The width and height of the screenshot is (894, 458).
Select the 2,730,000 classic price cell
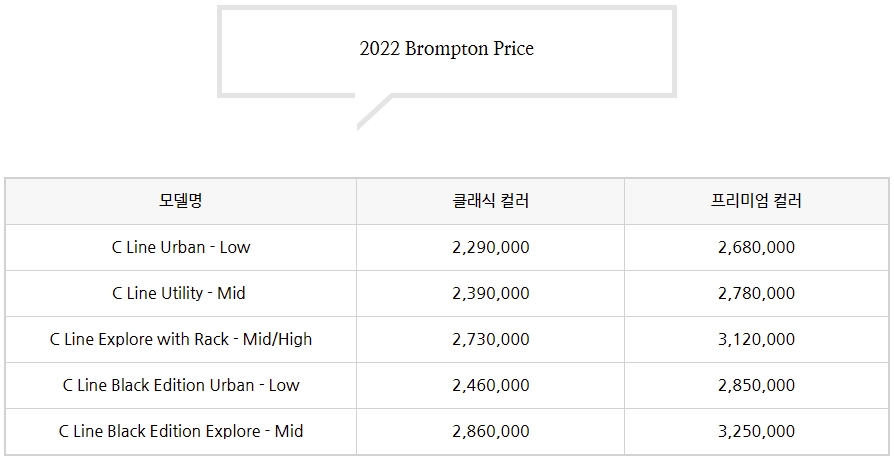490,339
